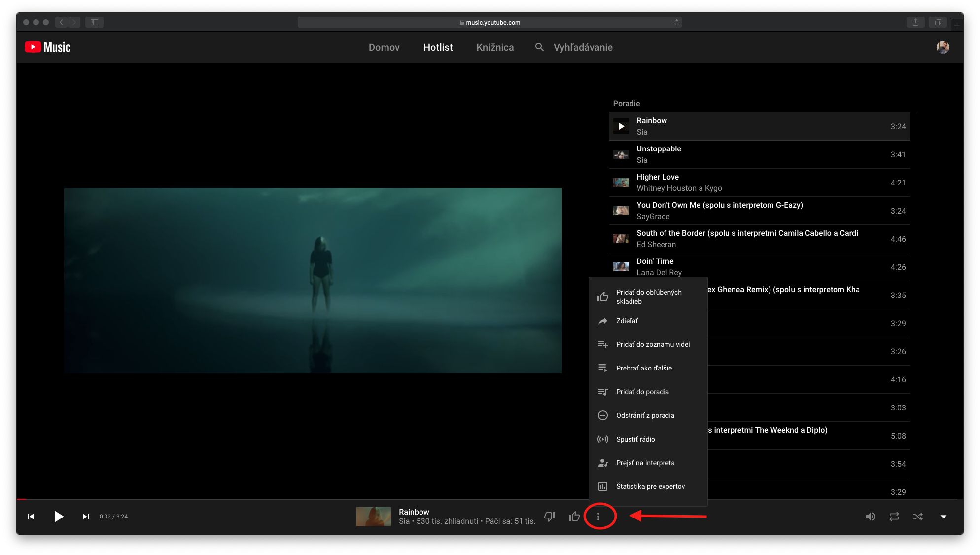980x555 pixels.
Task: Choose Pridať do poradia
Action: click(648, 392)
